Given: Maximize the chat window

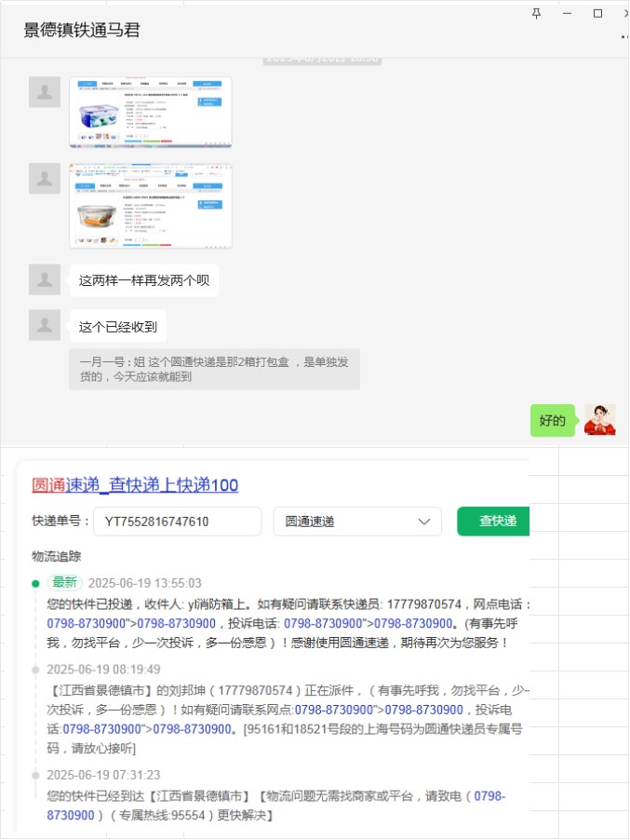Looking at the screenshot, I should coord(597,13).
